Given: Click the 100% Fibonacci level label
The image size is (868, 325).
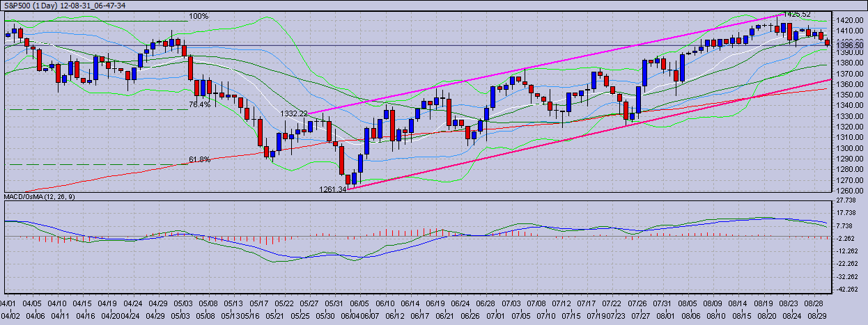Looking at the screenshot, I should point(199,16).
